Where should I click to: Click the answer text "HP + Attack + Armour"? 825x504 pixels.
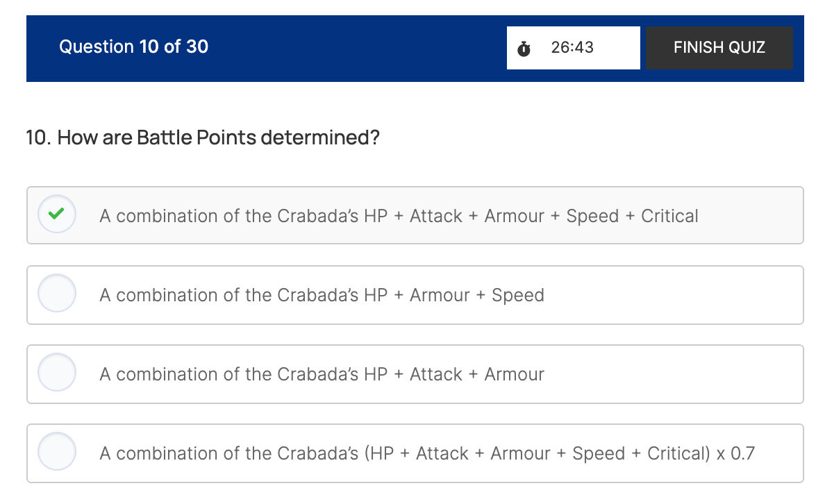322,374
